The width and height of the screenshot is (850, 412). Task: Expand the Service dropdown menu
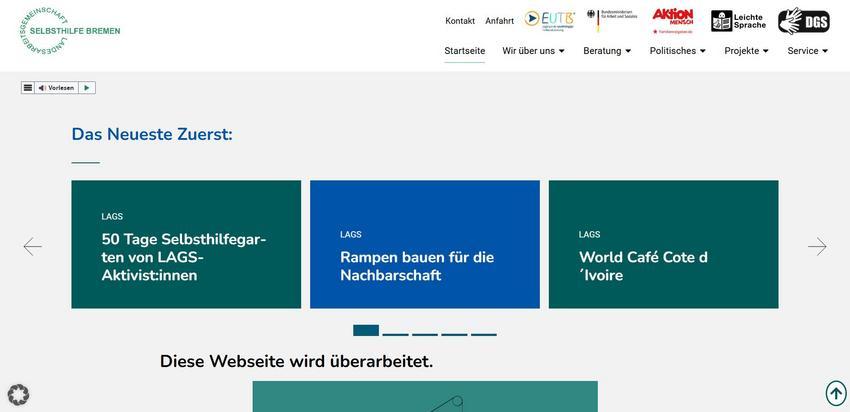click(808, 51)
